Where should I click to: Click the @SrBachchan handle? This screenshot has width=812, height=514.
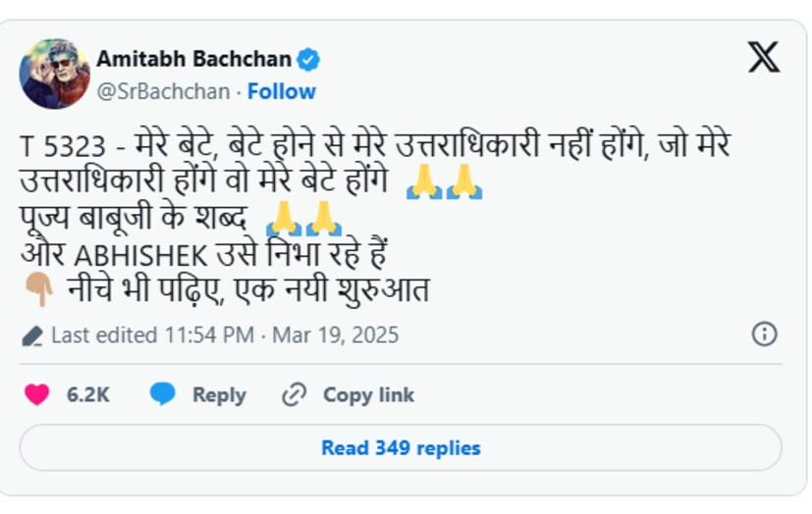[163, 91]
